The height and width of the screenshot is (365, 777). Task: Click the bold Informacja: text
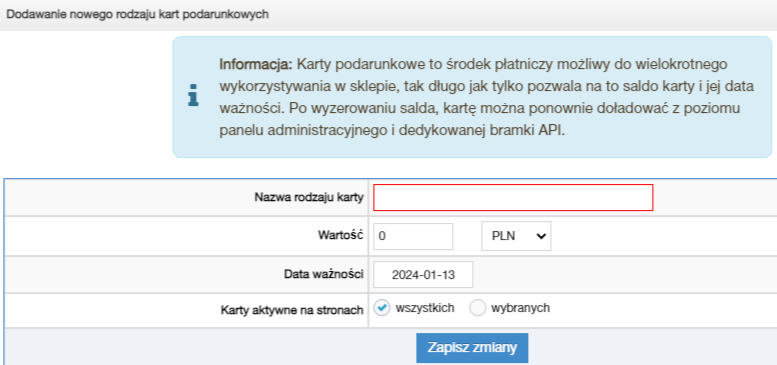(x=257, y=64)
